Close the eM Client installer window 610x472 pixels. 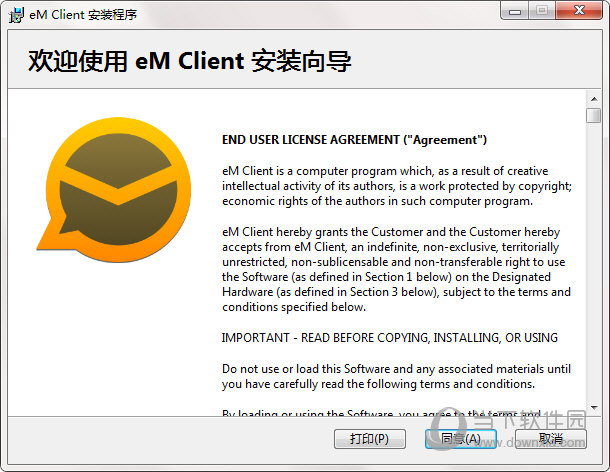579,11
